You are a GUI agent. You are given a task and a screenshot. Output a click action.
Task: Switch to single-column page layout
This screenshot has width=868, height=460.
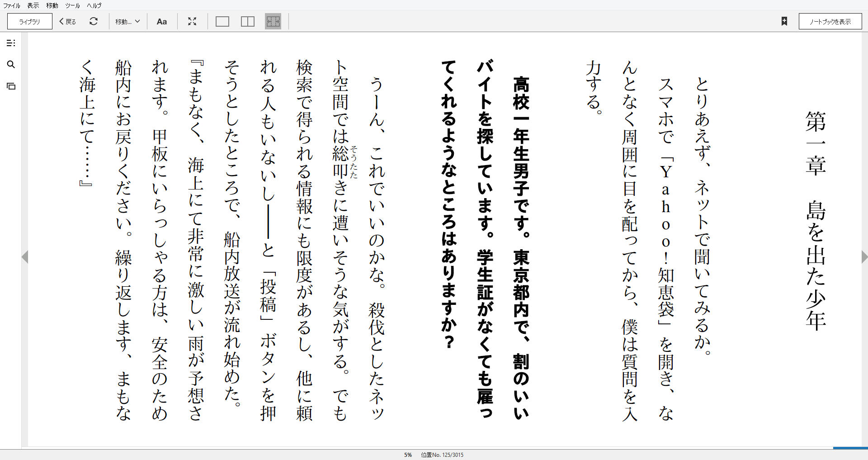pos(222,21)
